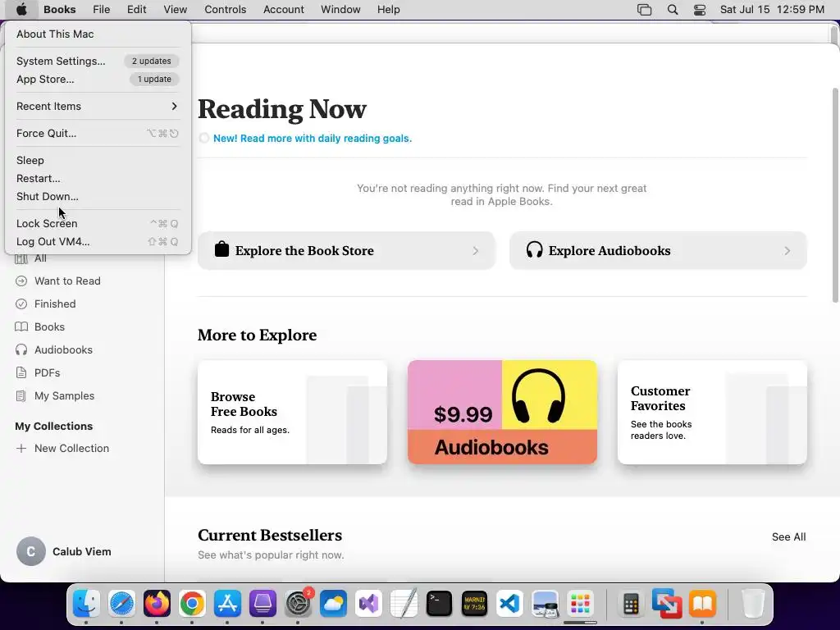This screenshot has width=840, height=630.
Task: Open Terminal from the dock
Action: click(439, 604)
